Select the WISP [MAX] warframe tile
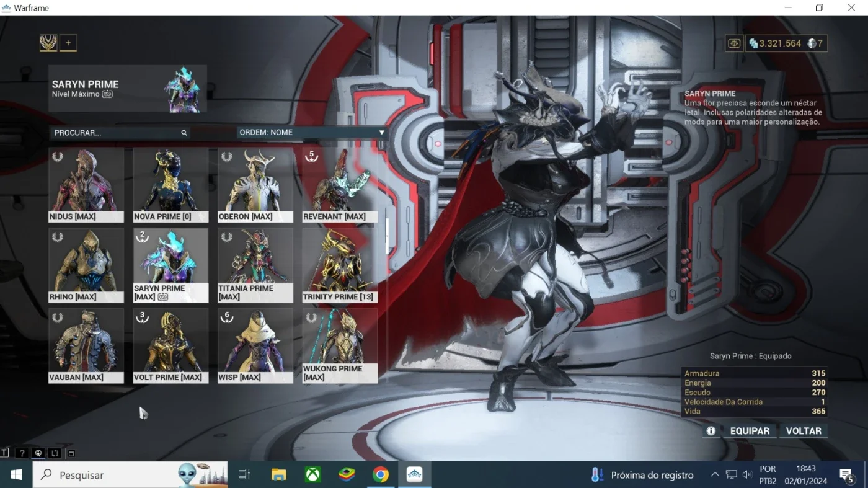The height and width of the screenshot is (488, 868). click(x=255, y=346)
